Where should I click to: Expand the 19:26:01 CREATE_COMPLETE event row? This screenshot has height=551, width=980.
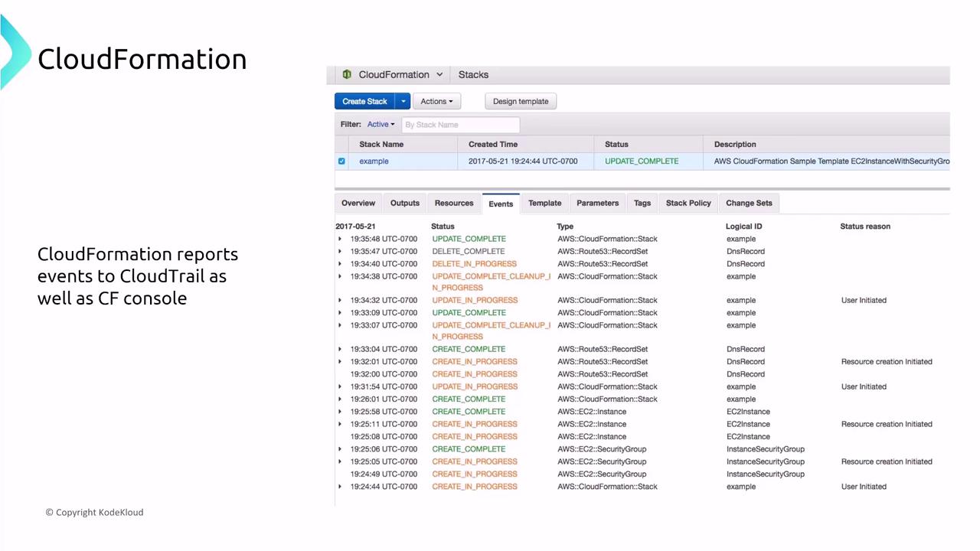[340, 399]
